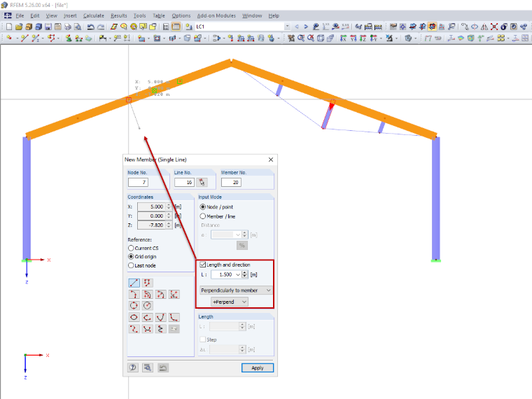Open the Results menu

pos(119,15)
